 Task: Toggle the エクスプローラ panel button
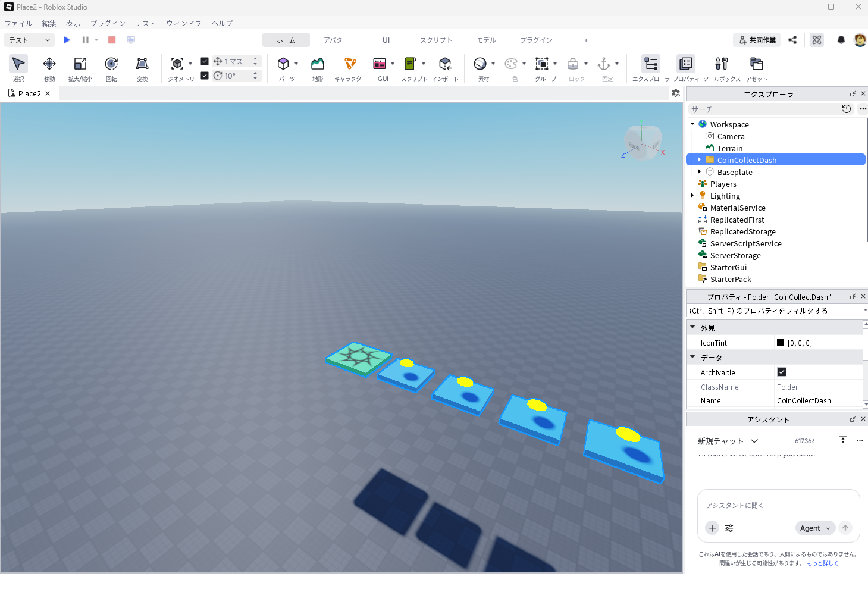click(x=651, y=68)
